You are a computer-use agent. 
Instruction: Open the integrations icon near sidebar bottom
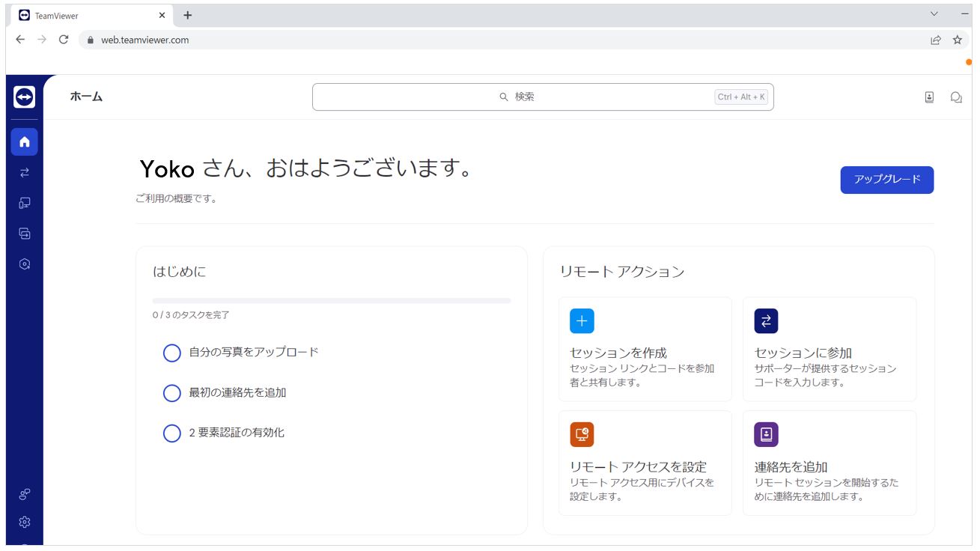(24, 493)
